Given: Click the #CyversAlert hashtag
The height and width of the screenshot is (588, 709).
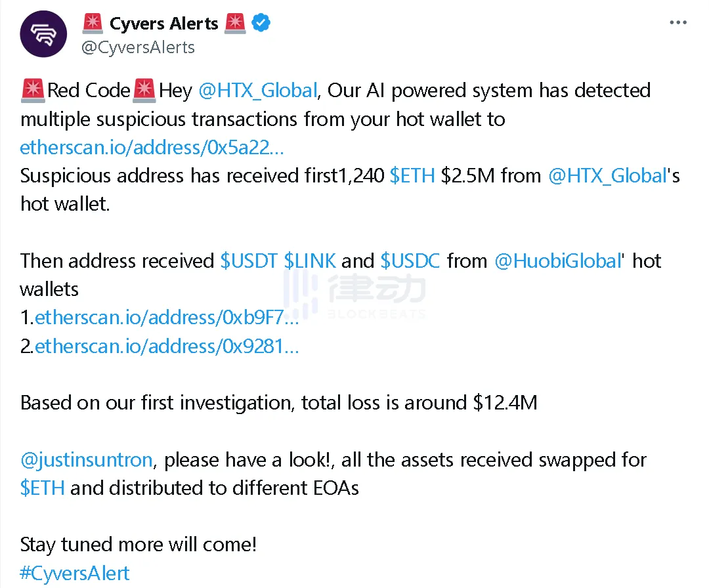Looking at the screenshot, I should tap(75, 573).
